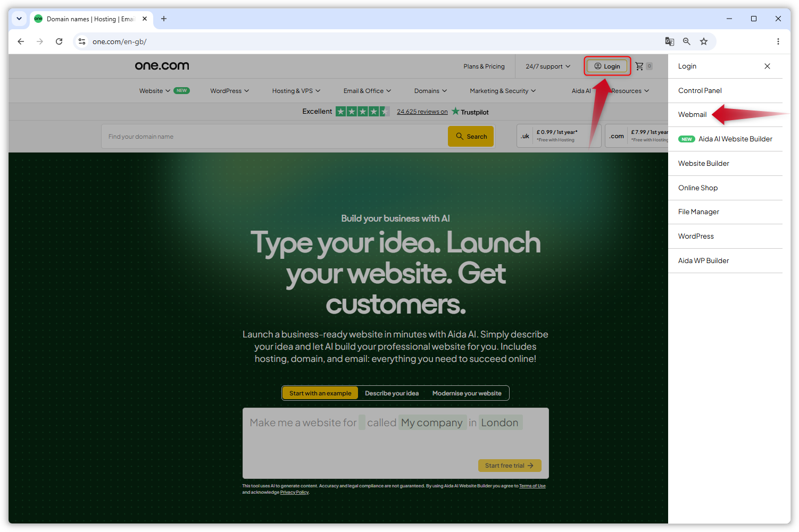Click the address bar URL

tap(119, 41)
